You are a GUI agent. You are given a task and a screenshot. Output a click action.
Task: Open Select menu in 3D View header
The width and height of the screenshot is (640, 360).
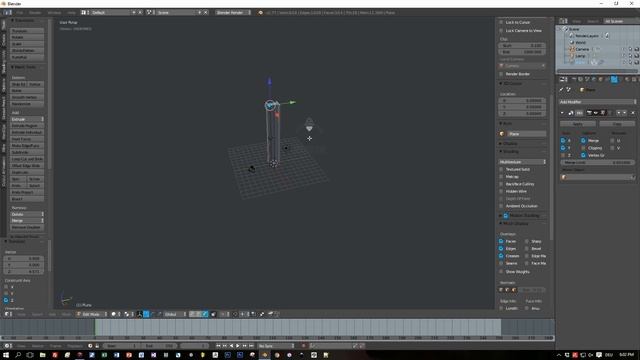[x=37, y=314]
